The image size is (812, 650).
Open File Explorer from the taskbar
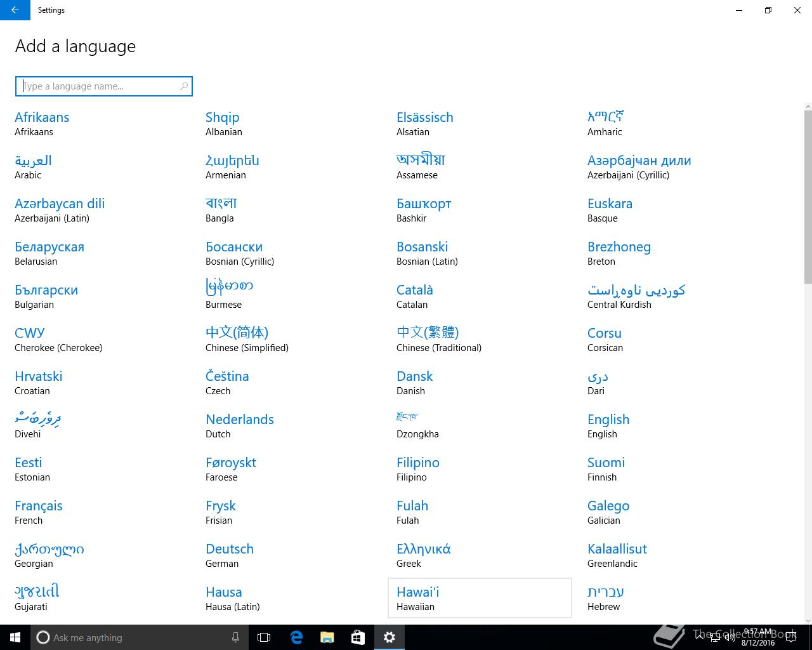pyautogui.click(x=327, y=637)
